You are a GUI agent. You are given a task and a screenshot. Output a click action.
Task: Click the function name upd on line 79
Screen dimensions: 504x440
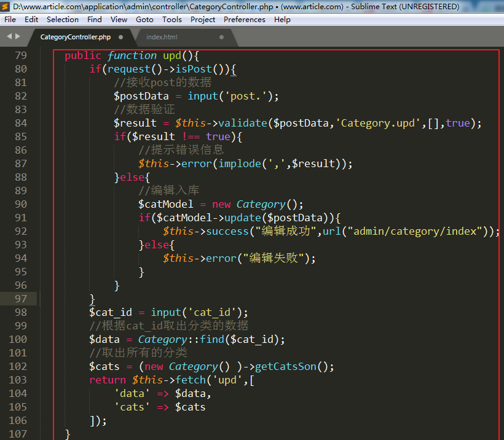[172, 55]
